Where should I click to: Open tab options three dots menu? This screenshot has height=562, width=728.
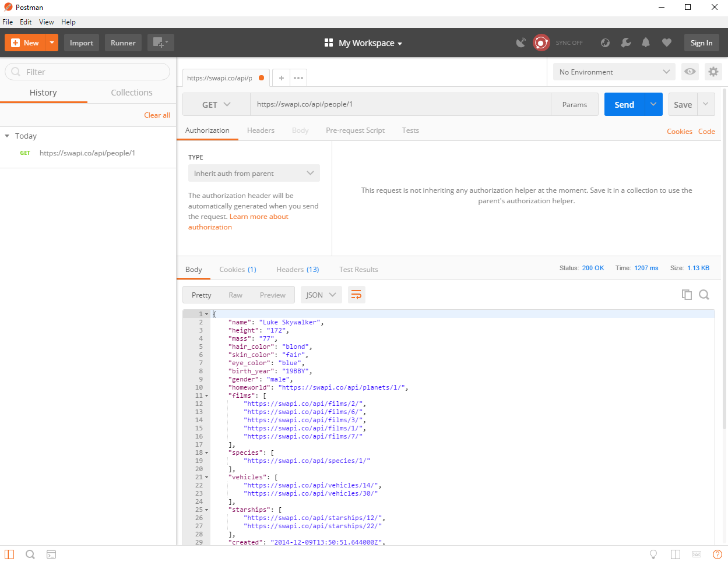pyautogui.click(x=298, y=78)
